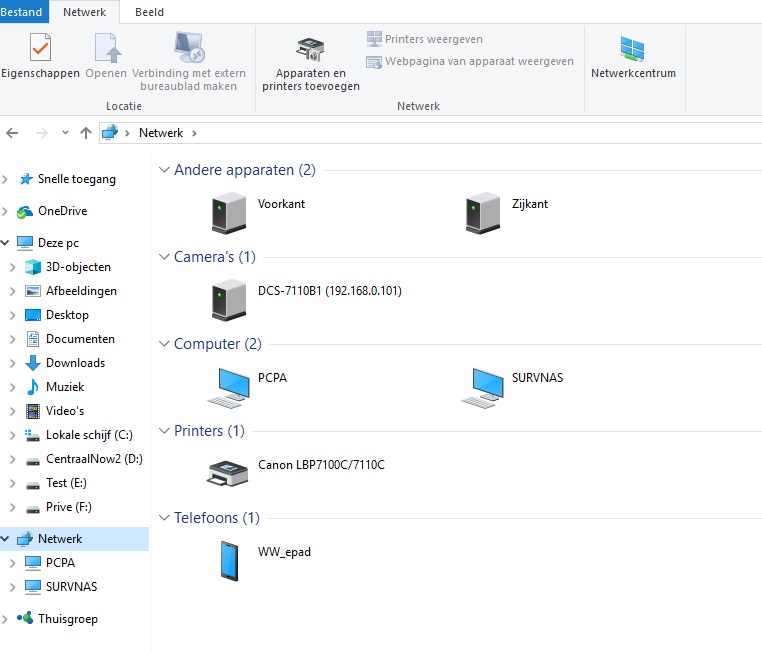The width and height of the screenshot is (762, 653).
Task: Collapse Deze pc tree node
Action: click(5, 242)
